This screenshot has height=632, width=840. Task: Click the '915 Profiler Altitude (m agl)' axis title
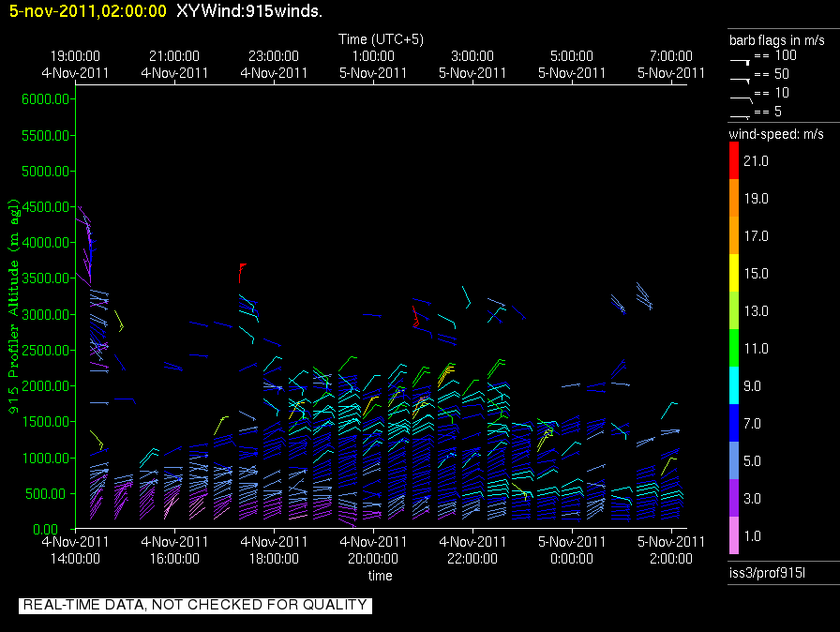13,306
